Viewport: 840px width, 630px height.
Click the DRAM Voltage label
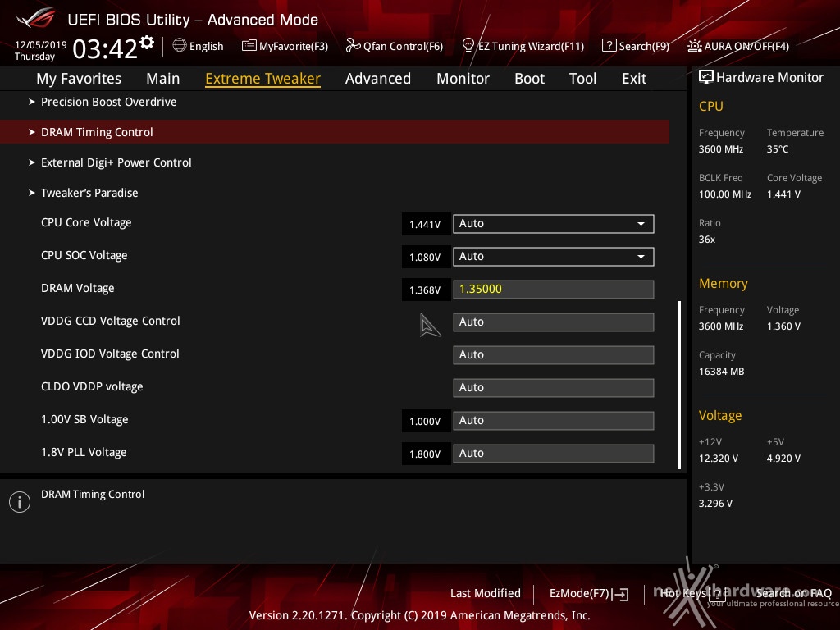click(78, 288)
